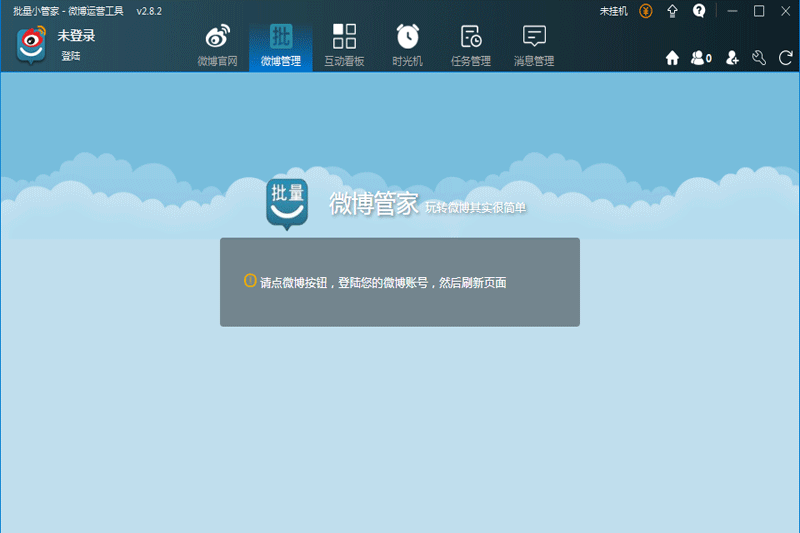Go to 任务管理 task management

tap(471, 46)
